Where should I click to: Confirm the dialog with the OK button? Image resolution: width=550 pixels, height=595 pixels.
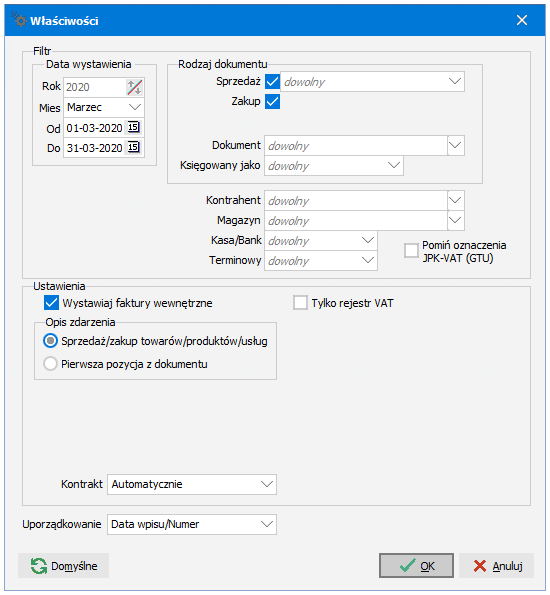pos(416,566)
